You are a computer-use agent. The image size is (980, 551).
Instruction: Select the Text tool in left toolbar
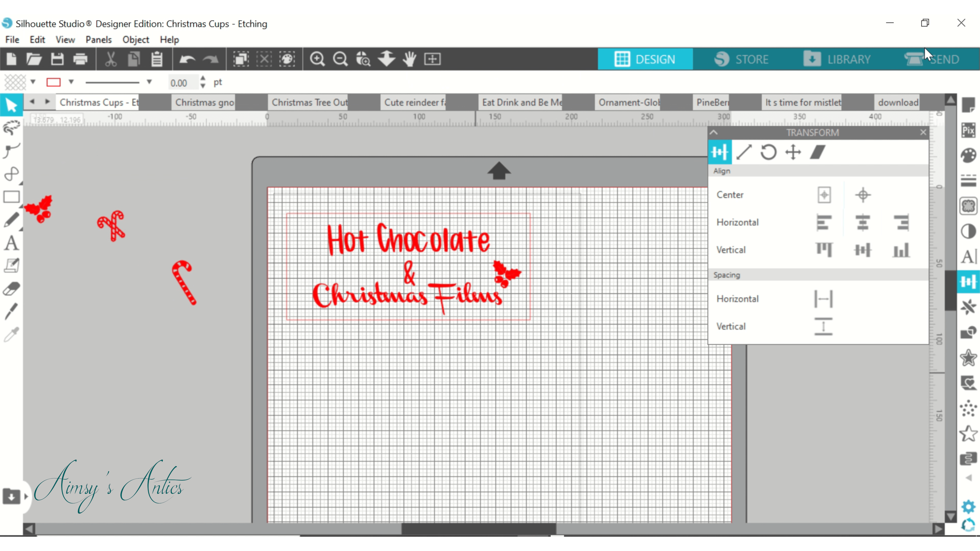11,243
